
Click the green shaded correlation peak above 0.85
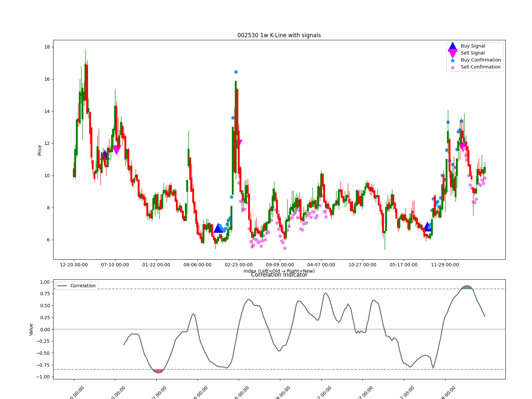point(467,287)
